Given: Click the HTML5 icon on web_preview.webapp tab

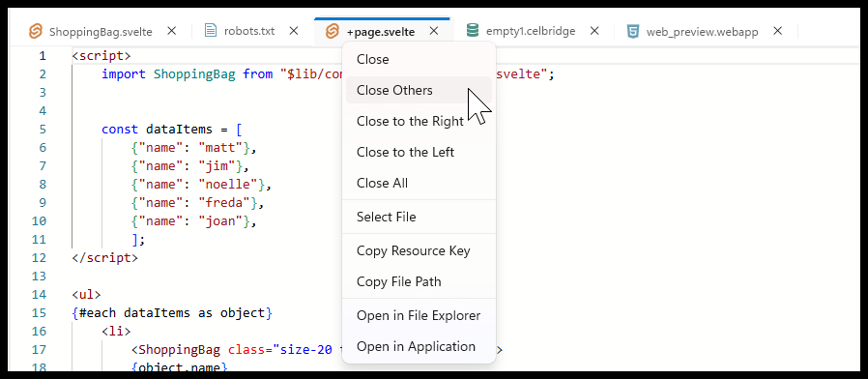Looking at the screenshot, I should click(633, 31).
